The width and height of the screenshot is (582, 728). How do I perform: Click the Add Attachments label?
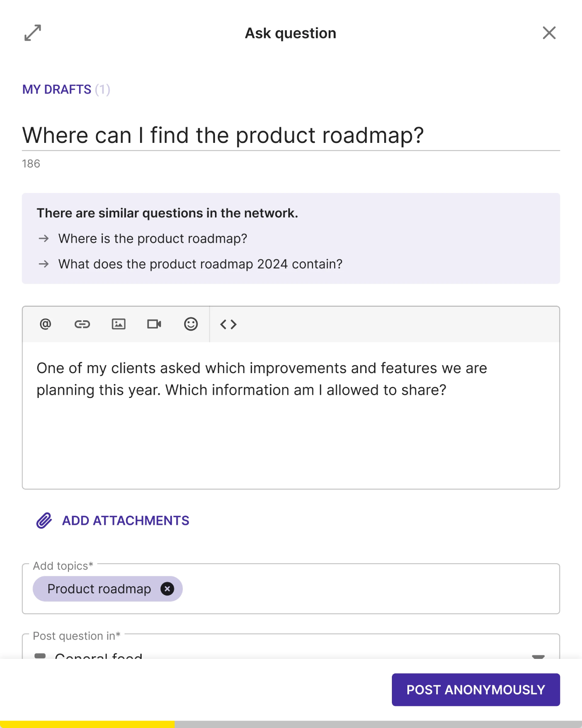(x=126, y=521)
